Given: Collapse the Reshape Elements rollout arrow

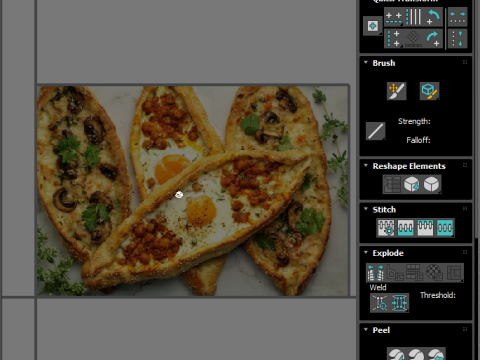Looking at the screenshot, I should point(366,166).
